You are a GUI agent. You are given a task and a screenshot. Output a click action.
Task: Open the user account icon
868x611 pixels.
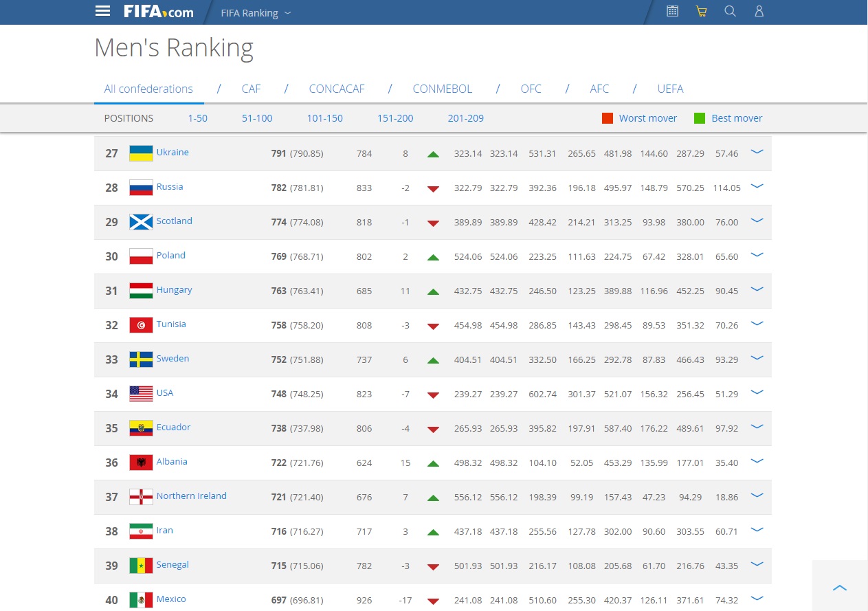(x=759, y=11)
